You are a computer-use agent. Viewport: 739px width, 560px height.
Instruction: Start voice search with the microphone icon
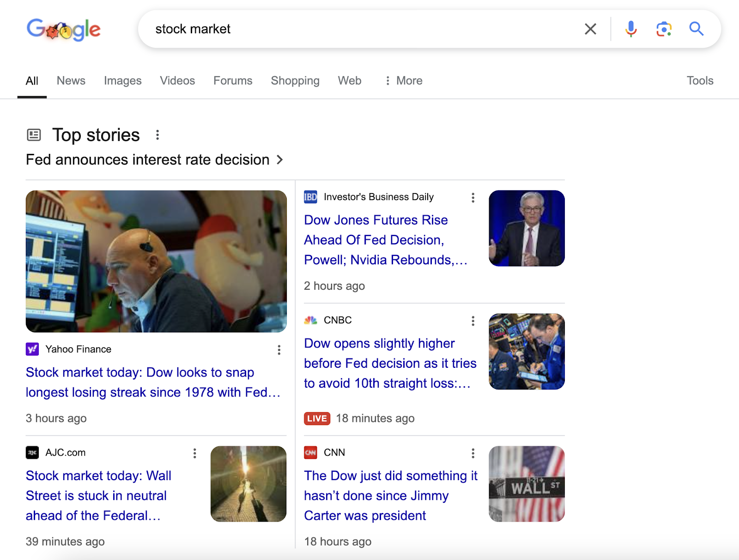click(x=631, y=29)
